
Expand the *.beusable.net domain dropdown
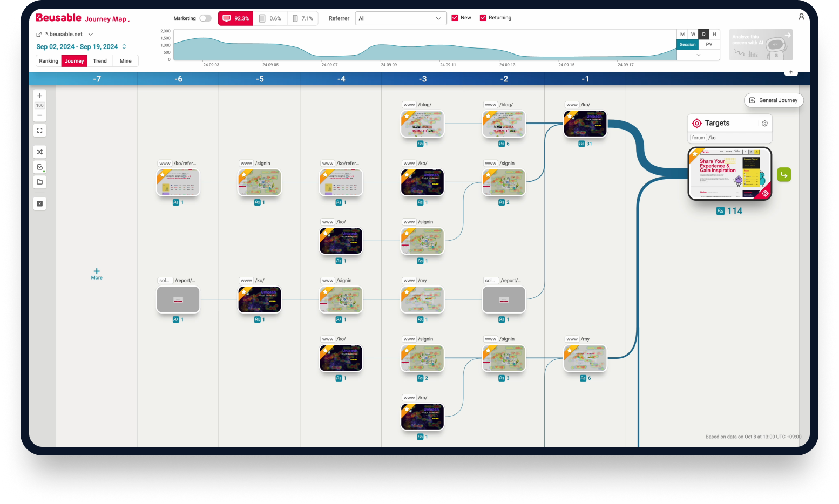tap(90, 34)
